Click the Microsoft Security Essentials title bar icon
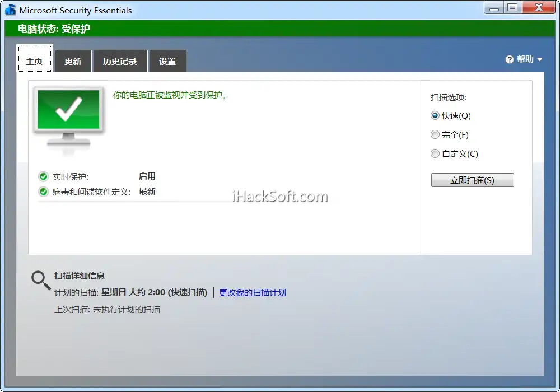560x392 pixels. coord(10,10)
